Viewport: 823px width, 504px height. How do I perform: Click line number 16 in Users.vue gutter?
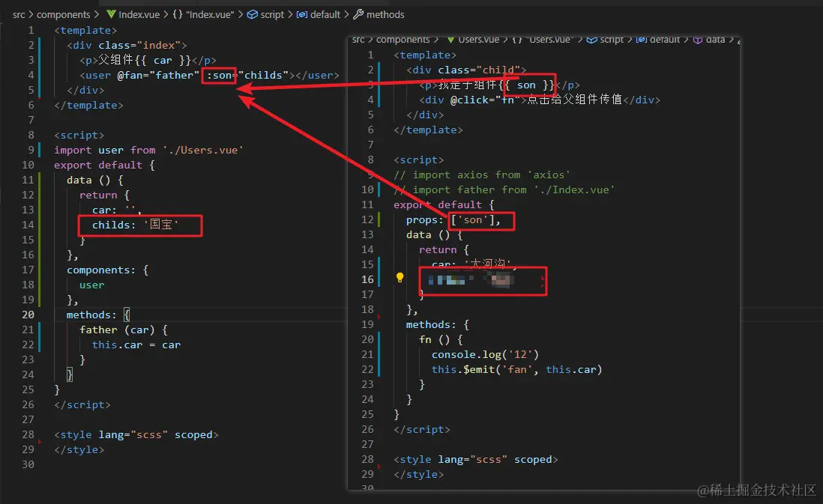(367, 279)
